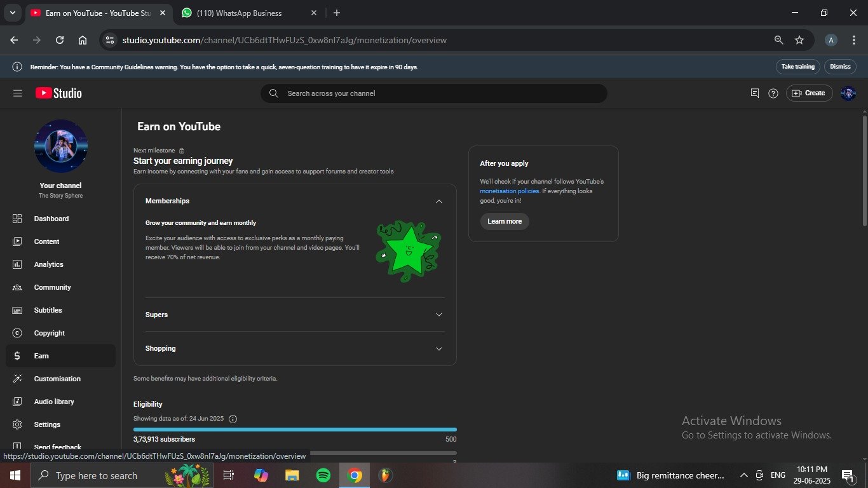Open the monetisation policies link
Screen dimensions: 868x488
pyautogui.click(x=510, y=191)
